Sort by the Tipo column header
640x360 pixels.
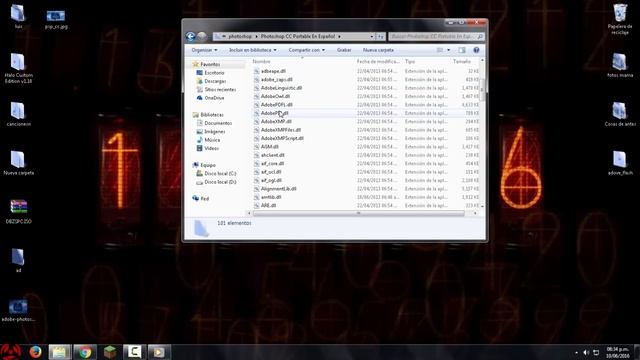coord(410,61)
